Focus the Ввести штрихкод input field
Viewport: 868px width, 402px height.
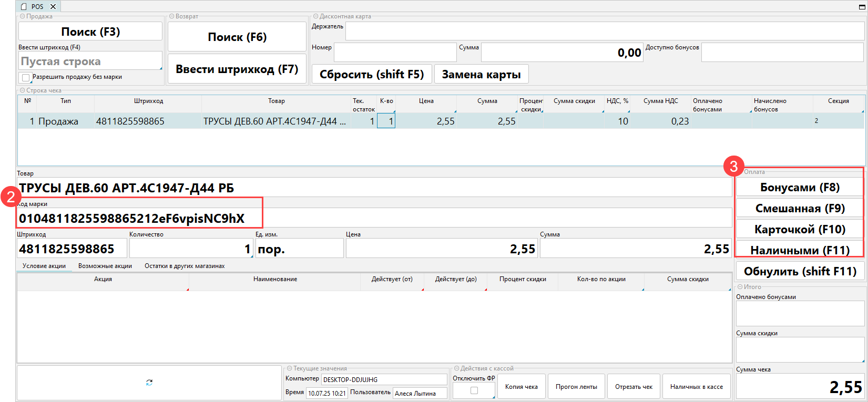pyautogui.click(x=90, y=61)
